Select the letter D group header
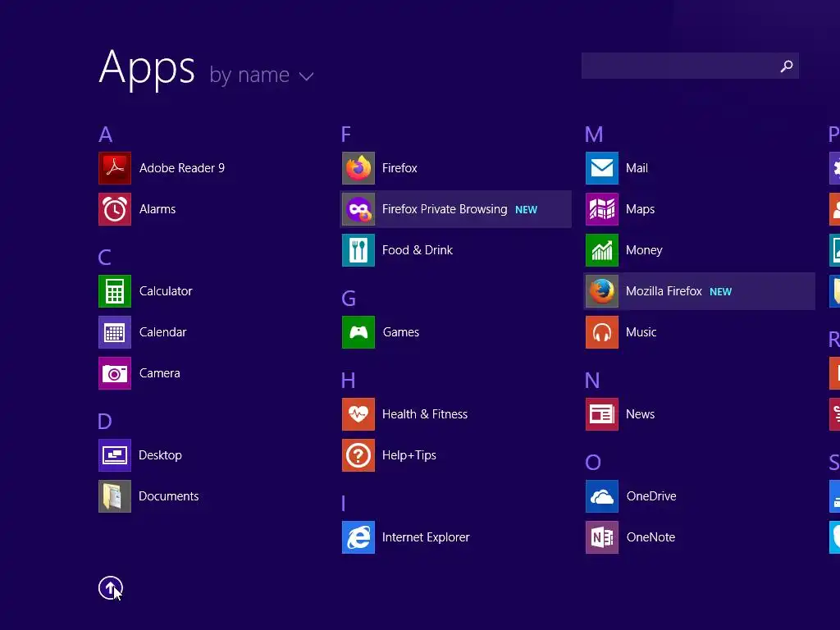The width and height of the screenshot is (840, 630). (x=105, y=422)
